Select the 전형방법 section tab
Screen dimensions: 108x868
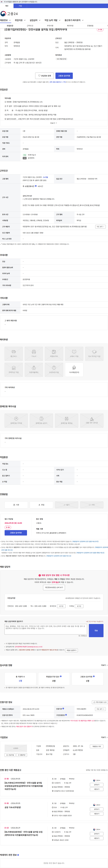[x=90, y=26]
